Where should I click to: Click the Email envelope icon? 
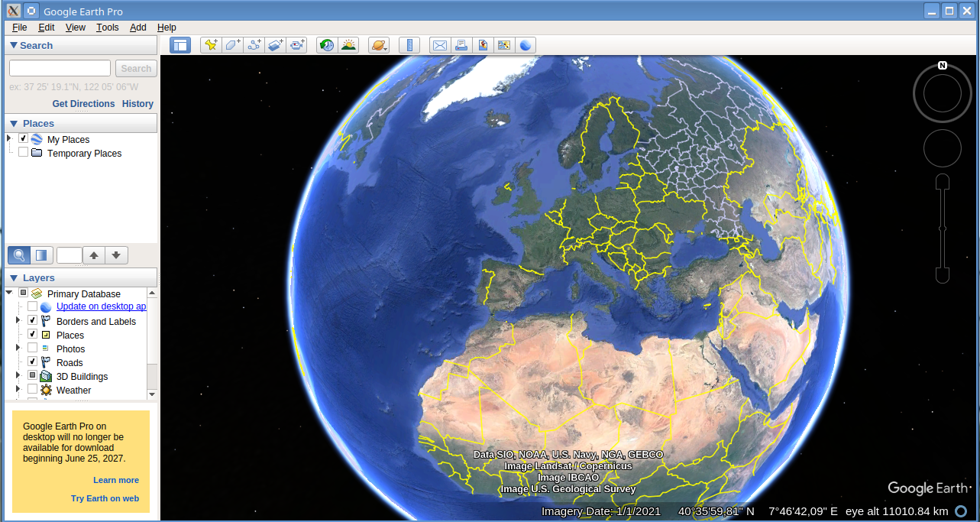click(x=440, y=45)
